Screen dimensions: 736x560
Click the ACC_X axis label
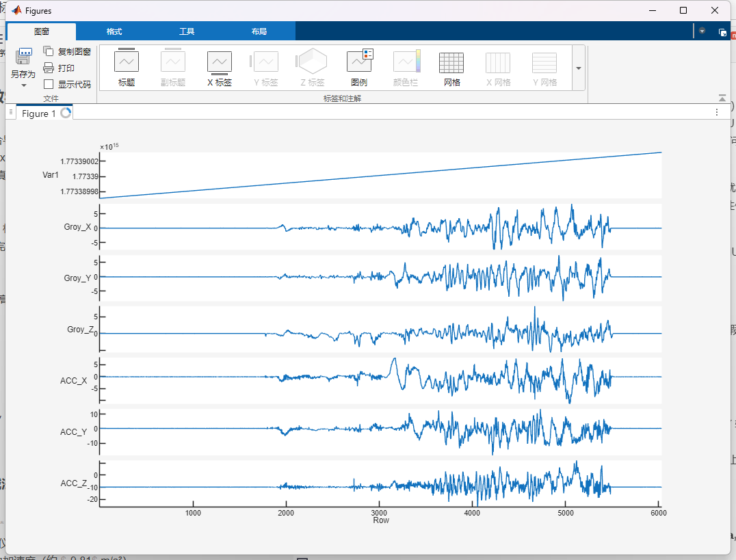(x=74, y=381)
